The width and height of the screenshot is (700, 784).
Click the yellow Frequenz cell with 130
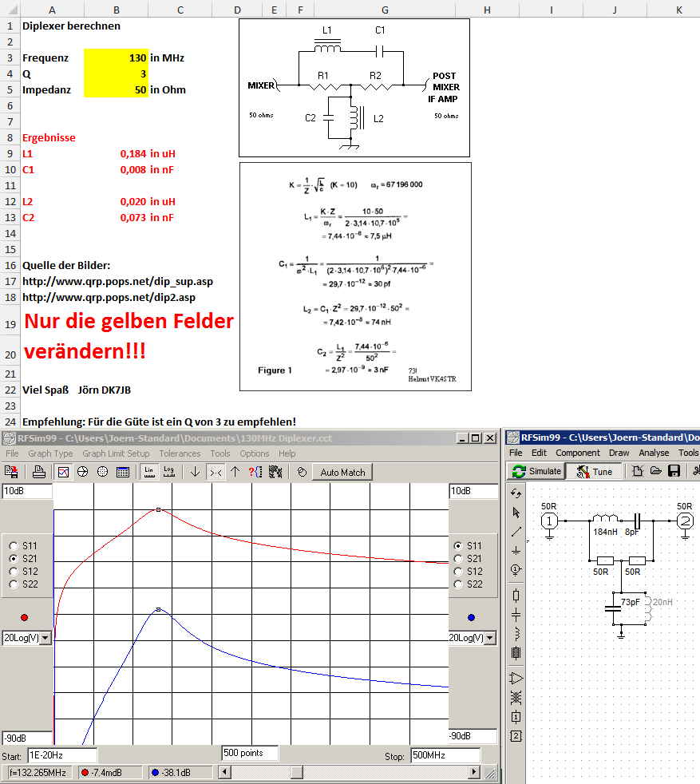tap(116, 57)
